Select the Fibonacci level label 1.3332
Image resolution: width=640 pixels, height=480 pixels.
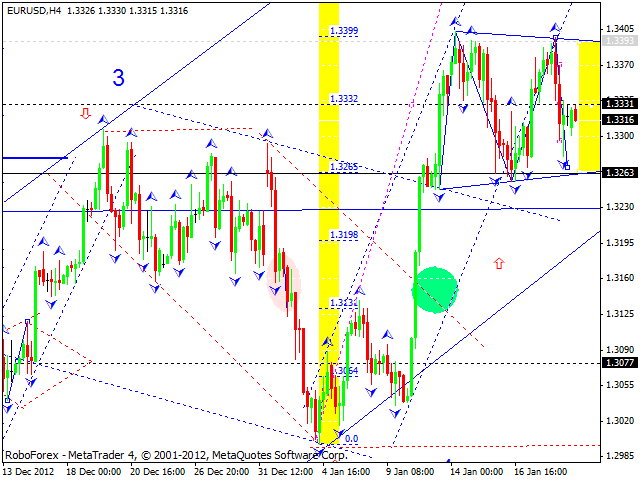coord(344,98)
